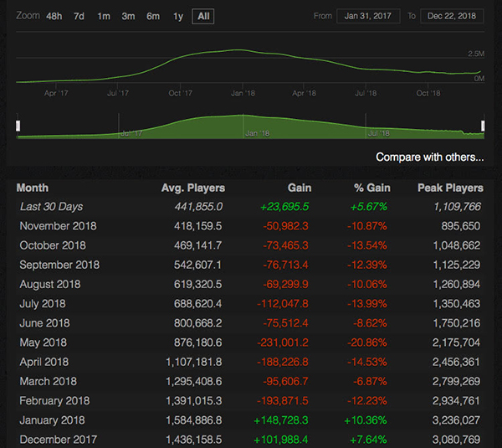The image size is (502, 448).
Task: Grab the left navigator range handle
Action: [x=18, y=126]
